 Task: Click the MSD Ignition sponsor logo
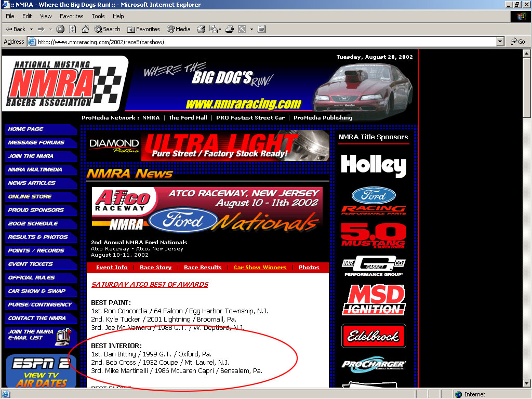tap(374, 300)
